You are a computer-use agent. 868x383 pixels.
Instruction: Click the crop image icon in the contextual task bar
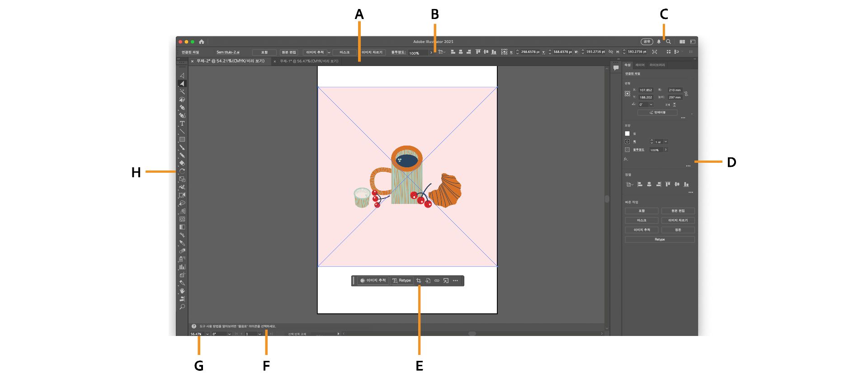(419, 281)
